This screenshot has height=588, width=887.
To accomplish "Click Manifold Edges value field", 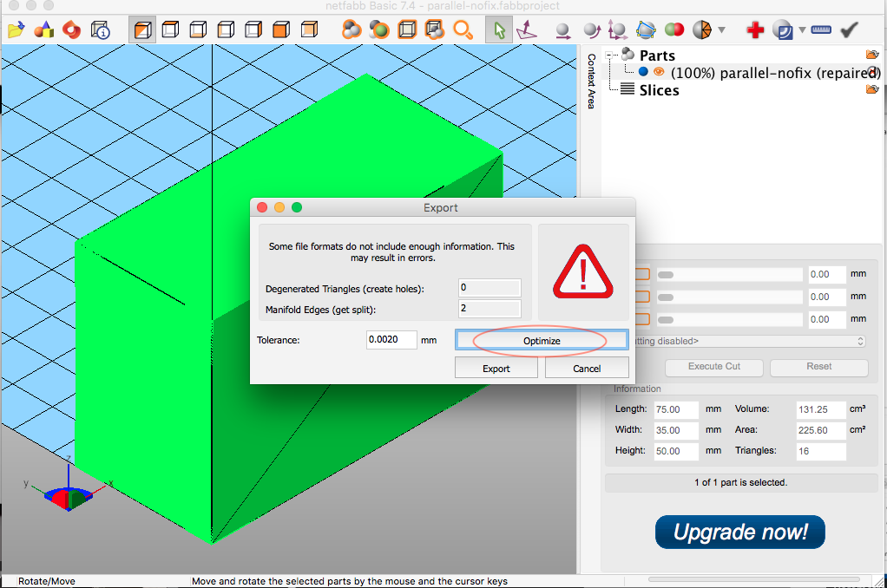I will tap(489, 309).
